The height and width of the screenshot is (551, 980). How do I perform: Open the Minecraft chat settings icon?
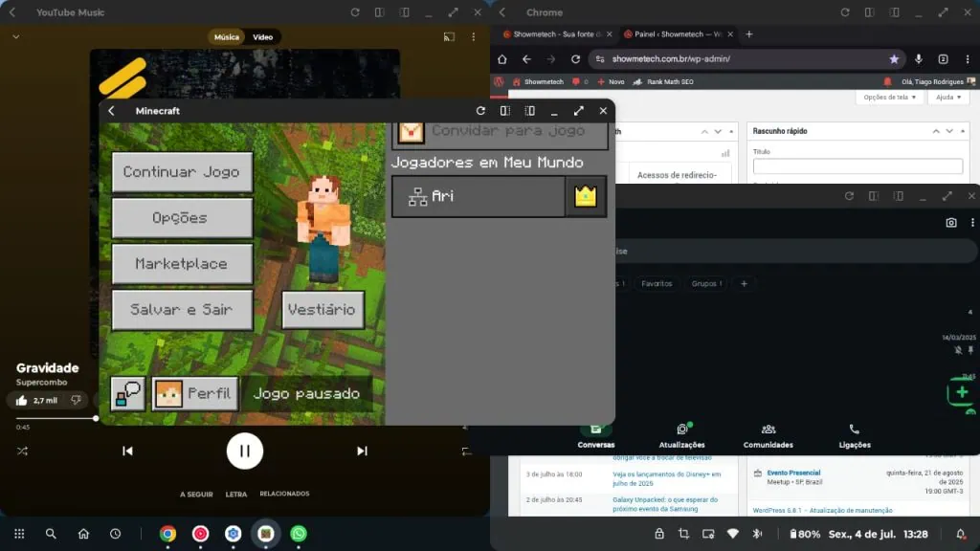[127, 393]
